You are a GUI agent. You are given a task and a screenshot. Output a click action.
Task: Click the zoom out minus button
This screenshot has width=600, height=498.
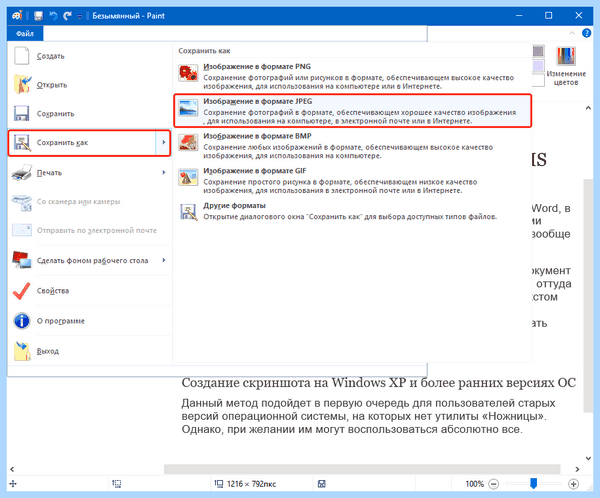(494, 484)
